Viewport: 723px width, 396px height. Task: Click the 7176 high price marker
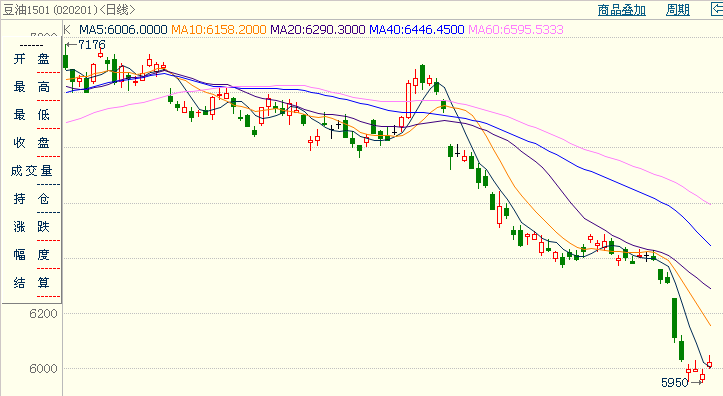pyautogui.click(x=92, y=45)
